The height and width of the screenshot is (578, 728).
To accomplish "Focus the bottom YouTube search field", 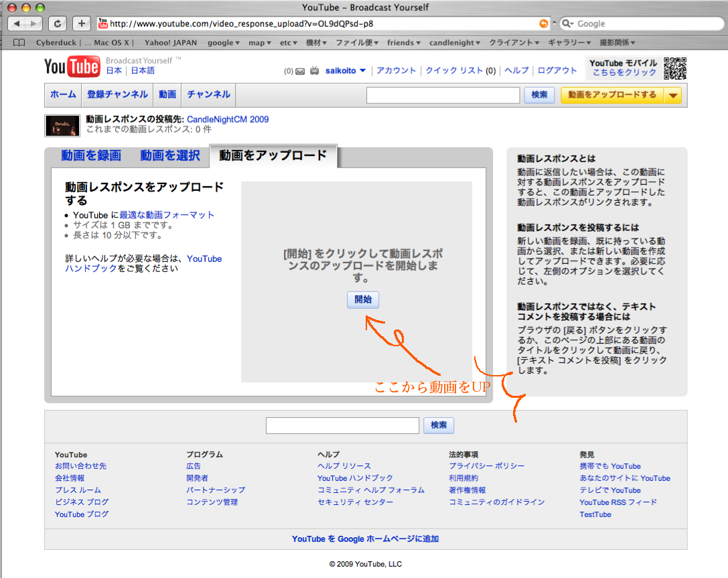I will [343, 425].
